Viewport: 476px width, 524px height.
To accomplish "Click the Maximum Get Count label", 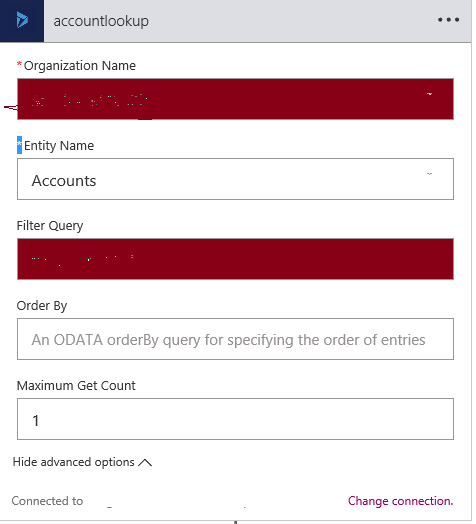I will (x=76, y=386).
